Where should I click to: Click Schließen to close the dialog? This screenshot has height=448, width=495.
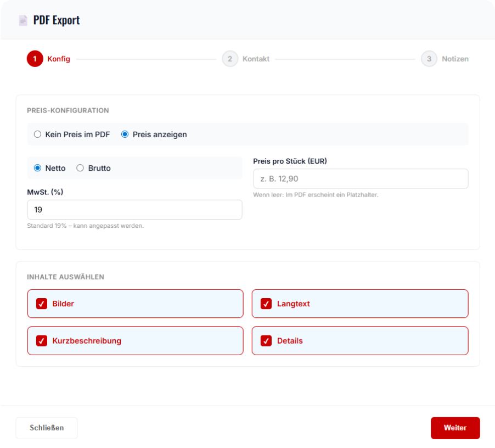46,428
